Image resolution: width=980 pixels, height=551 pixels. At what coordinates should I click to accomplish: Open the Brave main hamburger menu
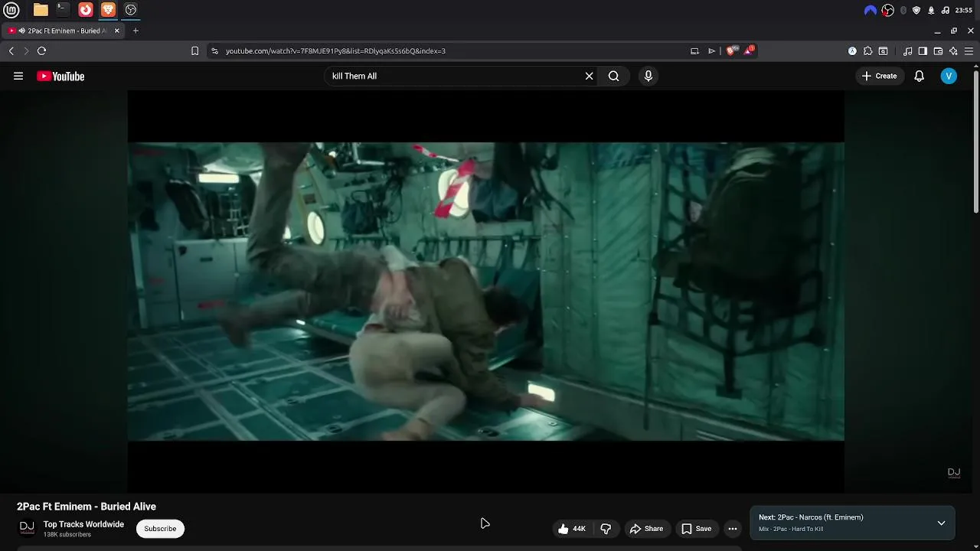[x=969, y=51]
